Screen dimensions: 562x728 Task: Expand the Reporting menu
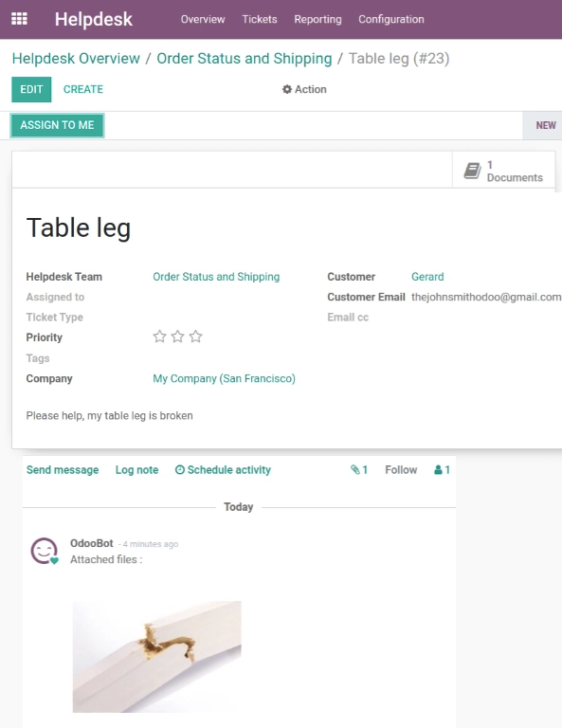click(x=317, y=20)
